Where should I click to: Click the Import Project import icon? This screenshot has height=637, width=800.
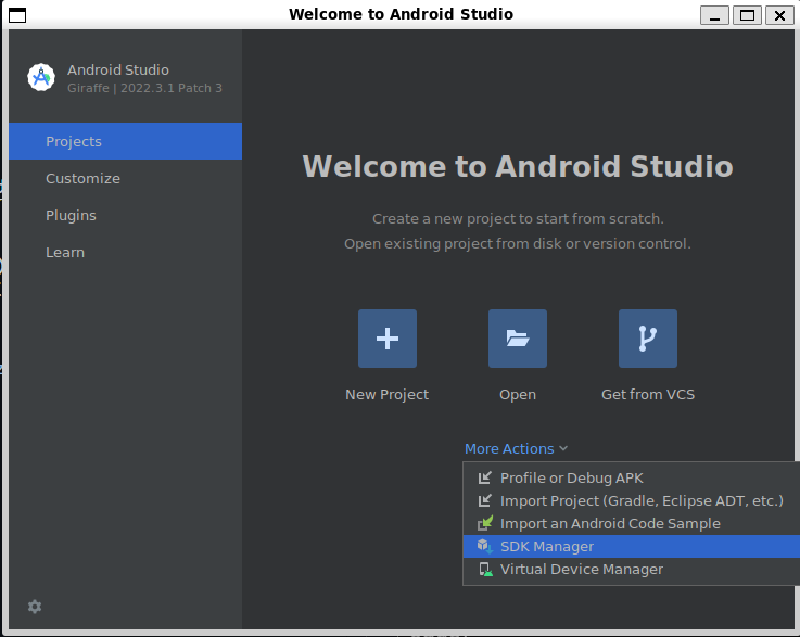[484, 500]
